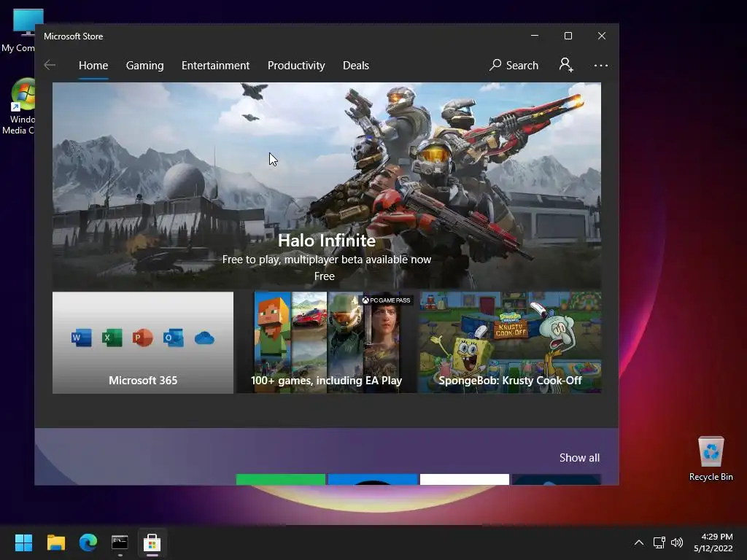This screenshot has width=747, height=560.
Task: Click the Excel icon in Microsoft 365 tile
Action: pyautogui.click(x=112, y=338)
